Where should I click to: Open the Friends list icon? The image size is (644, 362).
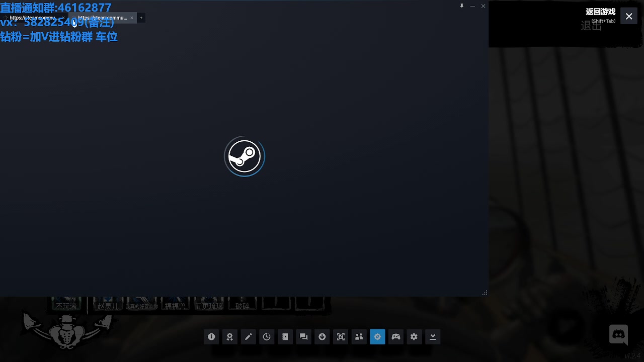[359, 337]
